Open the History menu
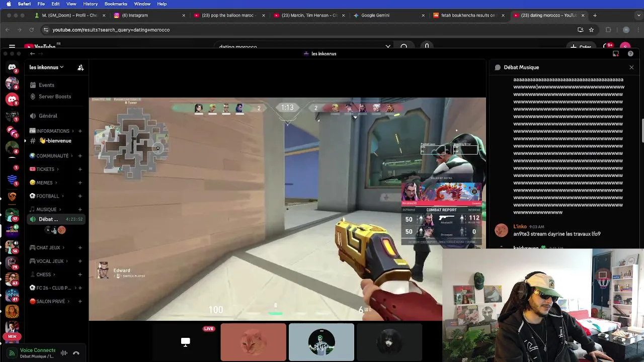 (91, 4)
